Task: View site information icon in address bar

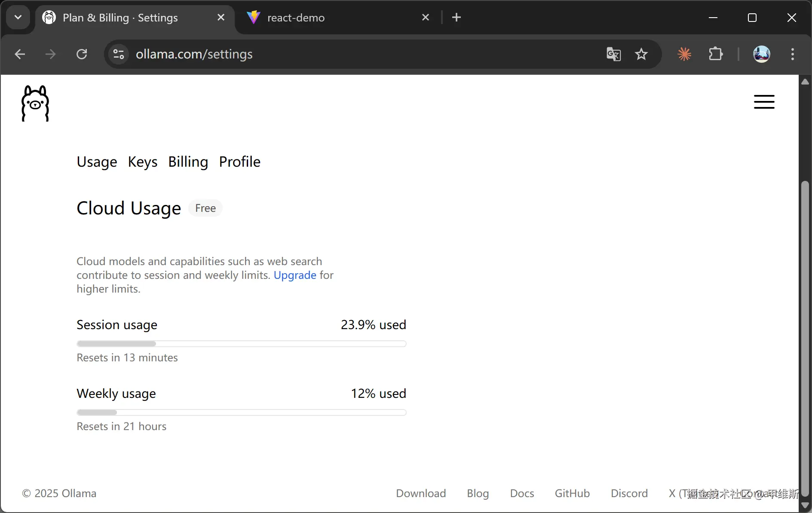Action: [x=119, y=54]
